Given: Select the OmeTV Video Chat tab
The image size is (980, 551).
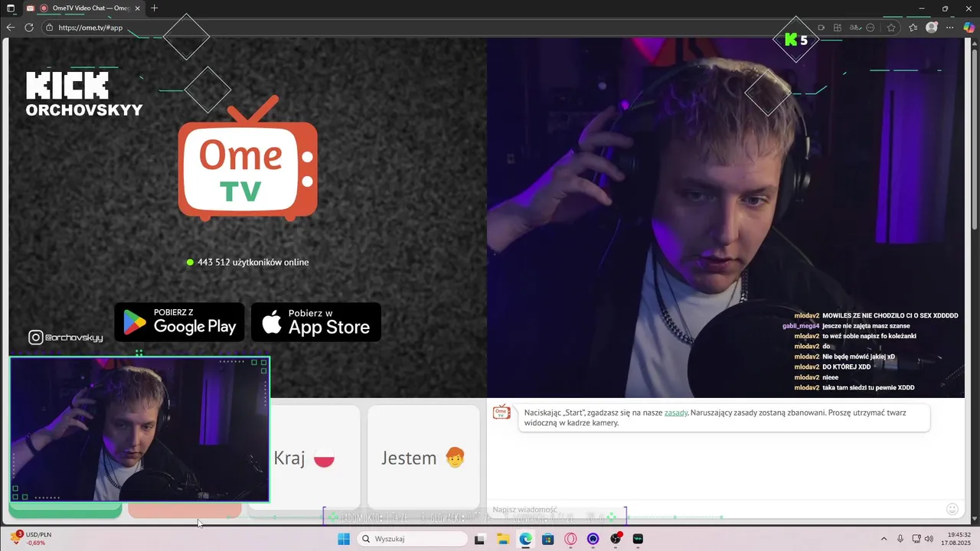Looking at the screenshot, I should (84, 8).
